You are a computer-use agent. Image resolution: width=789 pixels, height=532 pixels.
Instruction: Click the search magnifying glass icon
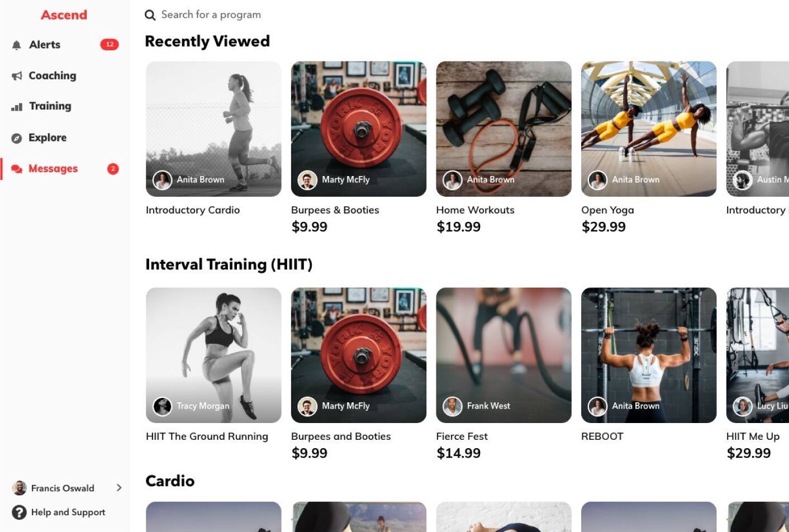coord(150,15)
